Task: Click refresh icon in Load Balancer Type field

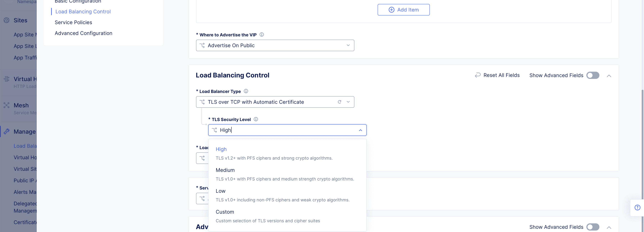Action: pyautogui.click(x=339, y=102)
